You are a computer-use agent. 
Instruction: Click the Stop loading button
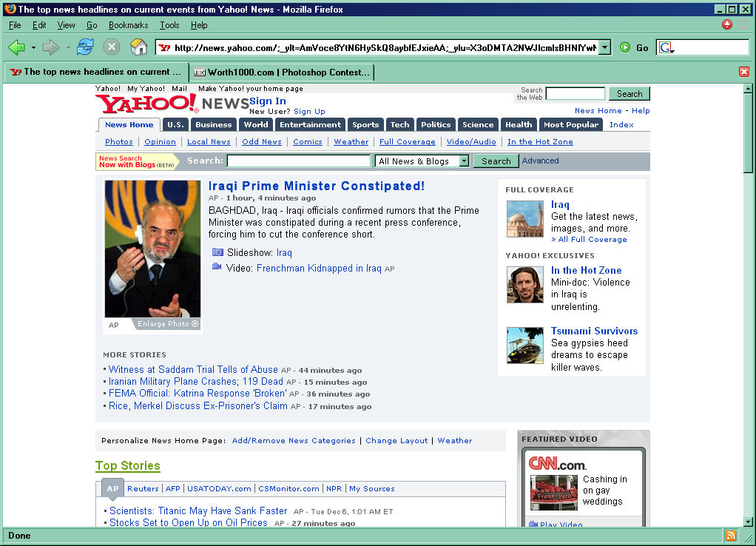point(112,47)
